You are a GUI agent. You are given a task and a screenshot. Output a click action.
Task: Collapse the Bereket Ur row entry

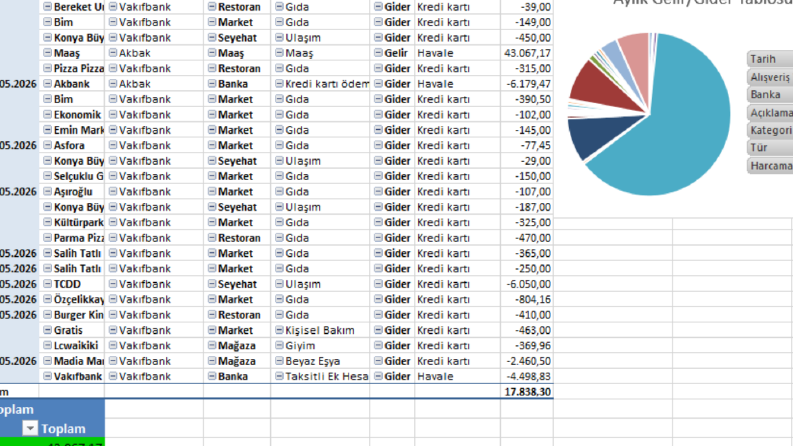48,7
